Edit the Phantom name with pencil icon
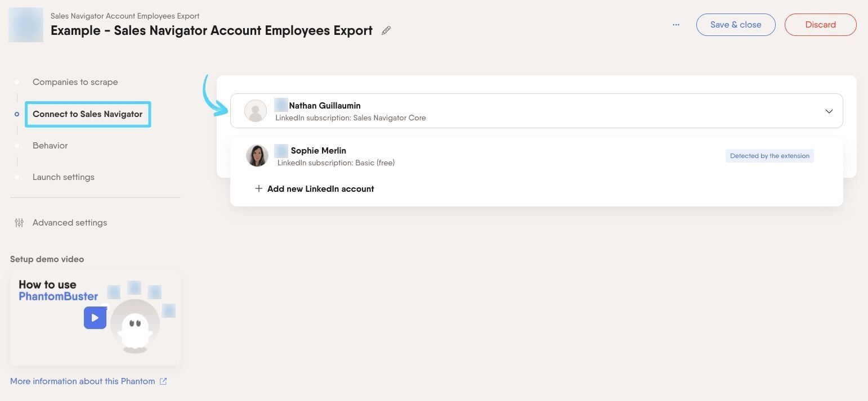 point(386,31)
